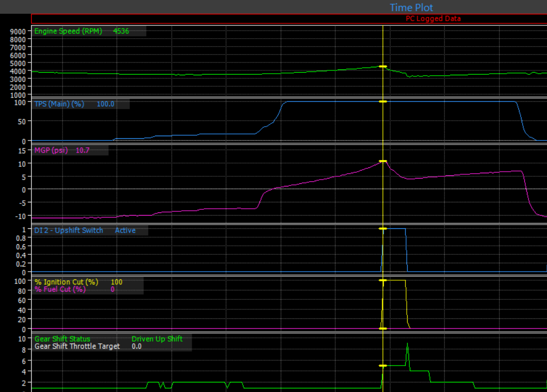Select the Ignition Cut value "100"

tap(116, 282)
